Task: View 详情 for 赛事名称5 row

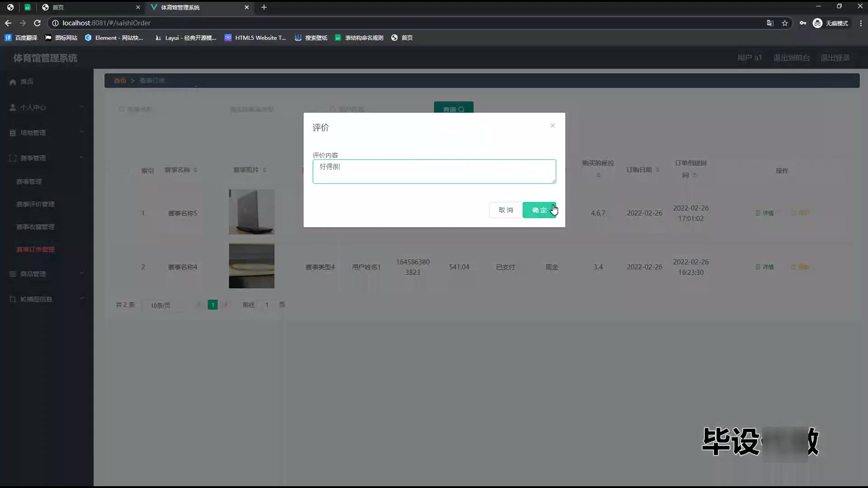Action: tap(764, 213)
